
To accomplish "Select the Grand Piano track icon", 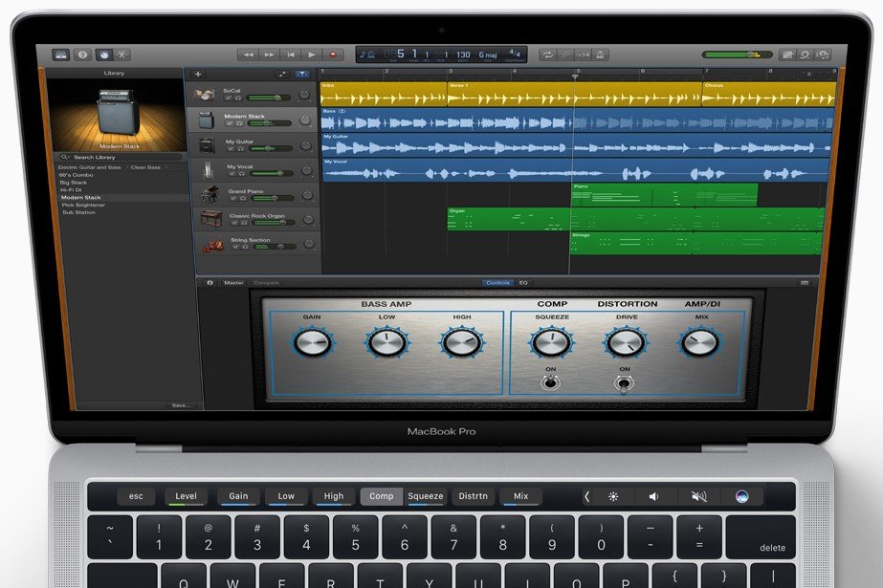I will click(x=210, y=194).
